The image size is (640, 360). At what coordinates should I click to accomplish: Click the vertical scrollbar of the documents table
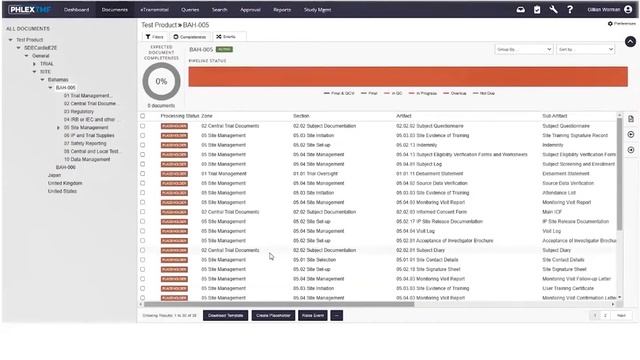coord(620,175)
